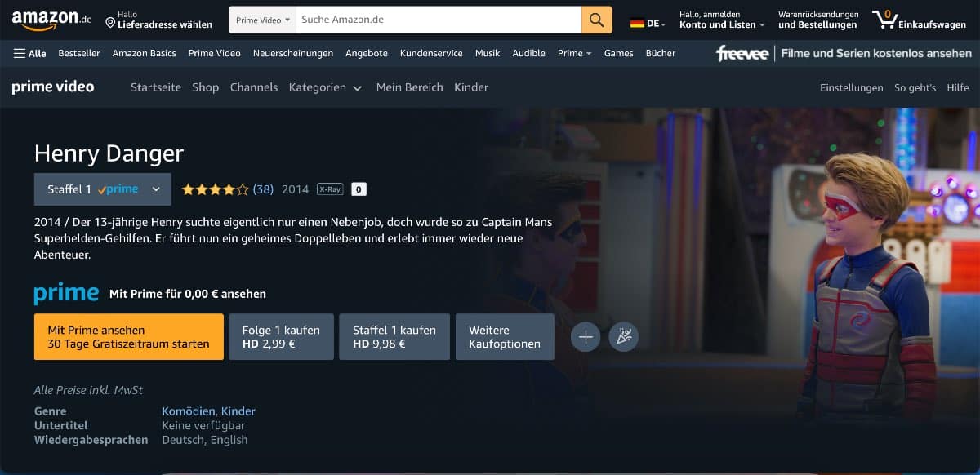Viewport: 980px width, 475px height.
Task: Open Weitere Kaufoptionen
Action: pyautogui.click(x=505, y=336)
